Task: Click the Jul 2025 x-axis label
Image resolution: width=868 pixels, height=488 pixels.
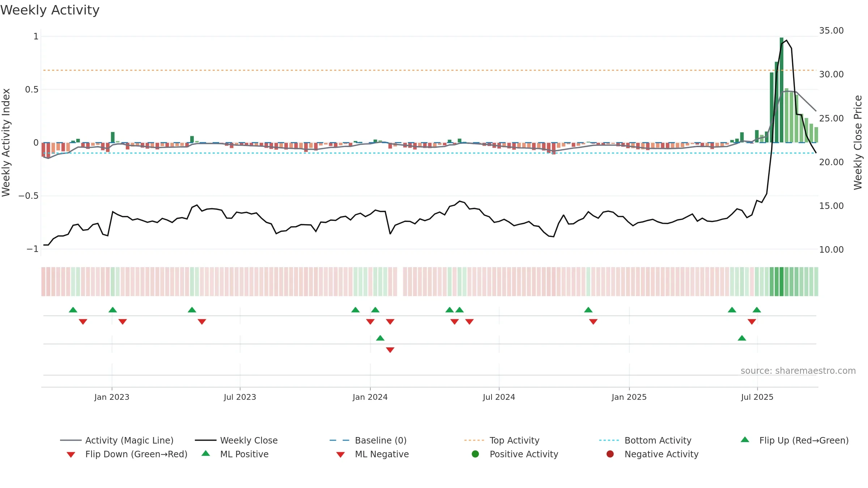Action: point(757,397)
